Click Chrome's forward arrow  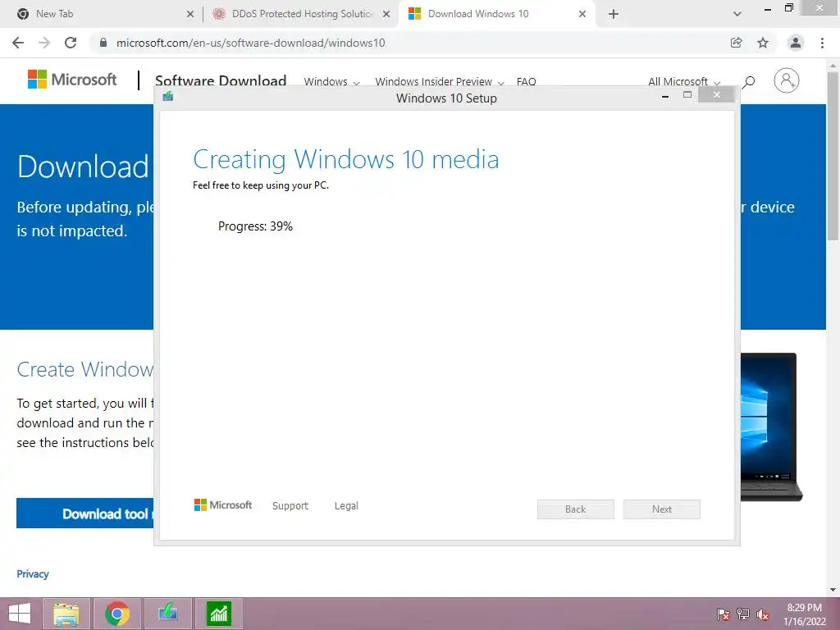point(44,43)
